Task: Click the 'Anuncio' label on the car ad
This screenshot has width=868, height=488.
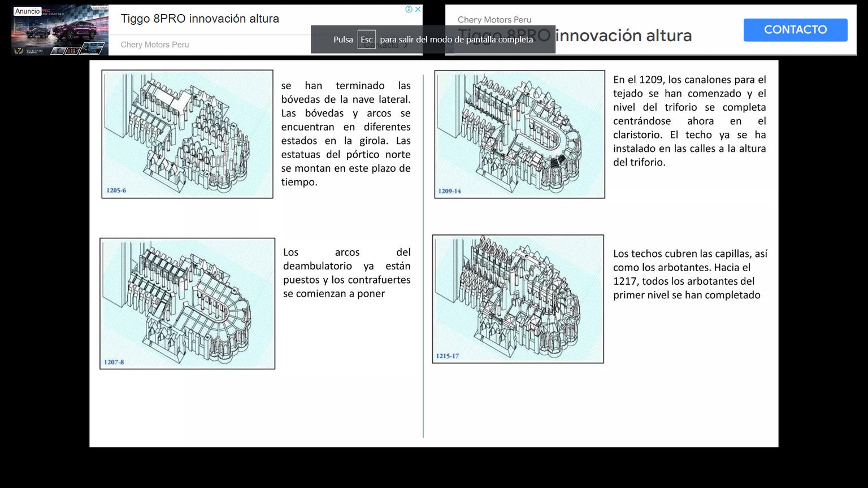Action: click(x=28, y=11)
